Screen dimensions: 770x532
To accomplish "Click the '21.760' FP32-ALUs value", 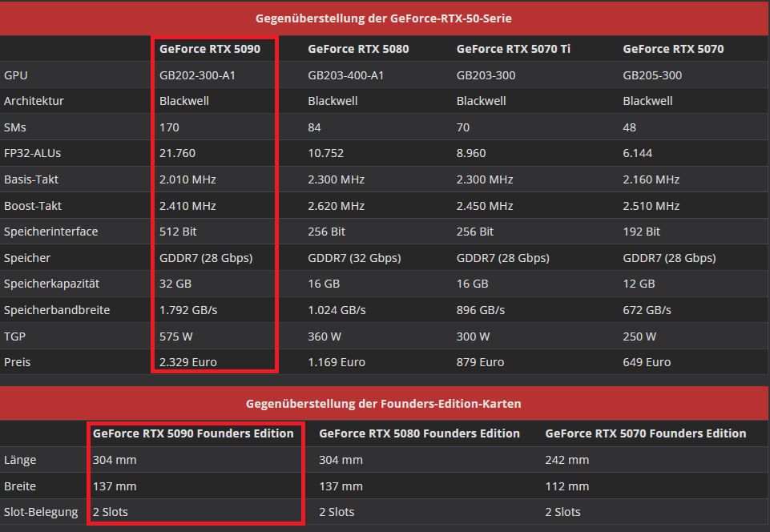I will click(177, 153).
